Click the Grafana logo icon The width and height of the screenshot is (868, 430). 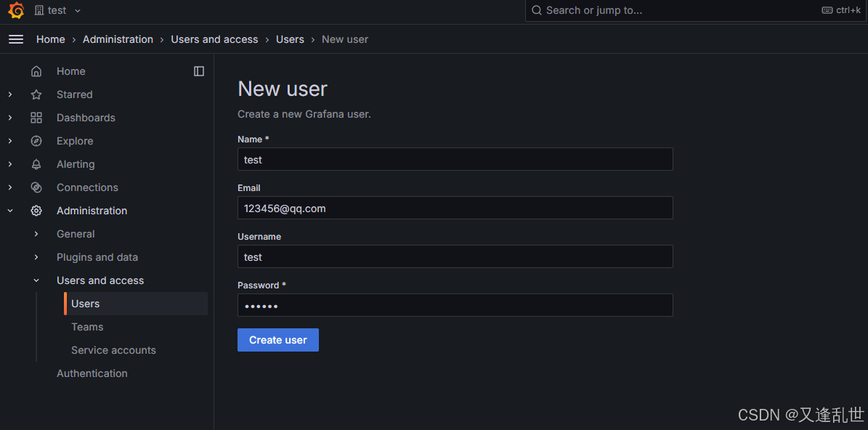(16, 10)
